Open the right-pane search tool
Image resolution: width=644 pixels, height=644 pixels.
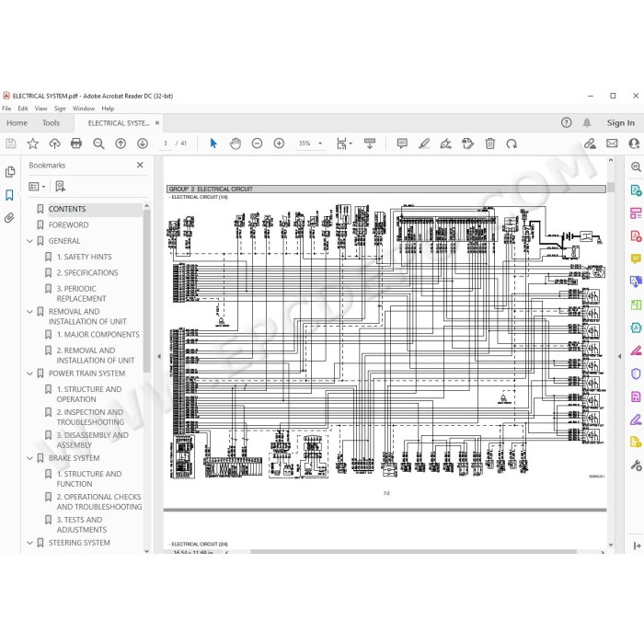(x=636, y=167)
